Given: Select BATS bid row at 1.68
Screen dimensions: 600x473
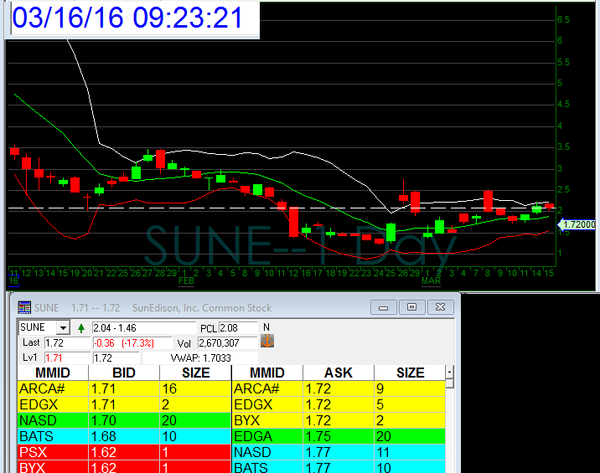Looking at the screenshot, I should [124, 436].
